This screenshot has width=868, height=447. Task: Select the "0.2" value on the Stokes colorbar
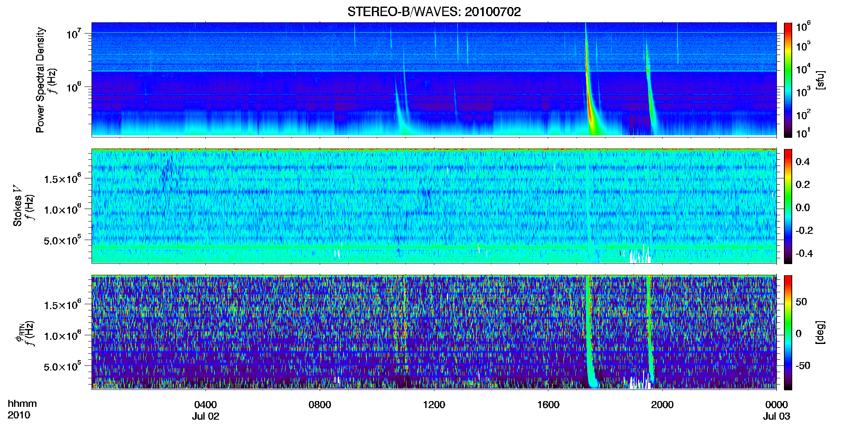[x=803, y=185]
